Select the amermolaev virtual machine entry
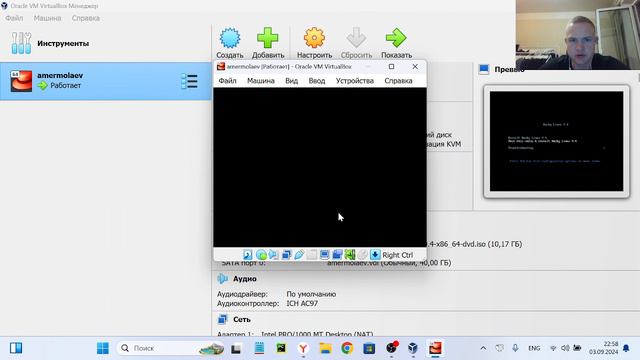Viewport: 640px width, 360px height. (105, 81)
